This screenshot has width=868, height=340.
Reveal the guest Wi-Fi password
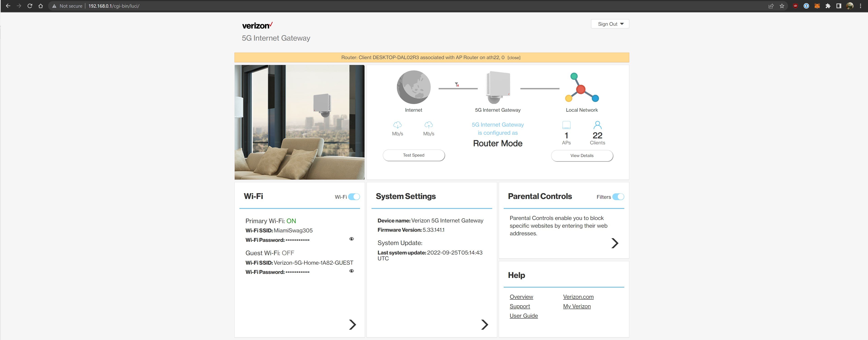351,271
